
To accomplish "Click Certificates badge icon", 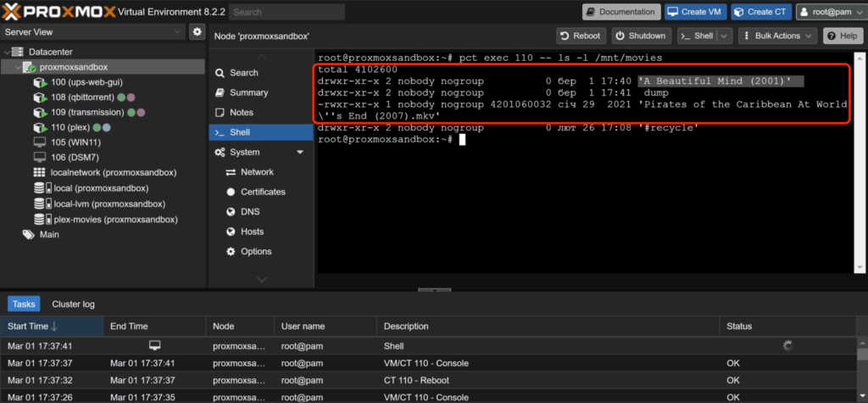I will 231,192.
